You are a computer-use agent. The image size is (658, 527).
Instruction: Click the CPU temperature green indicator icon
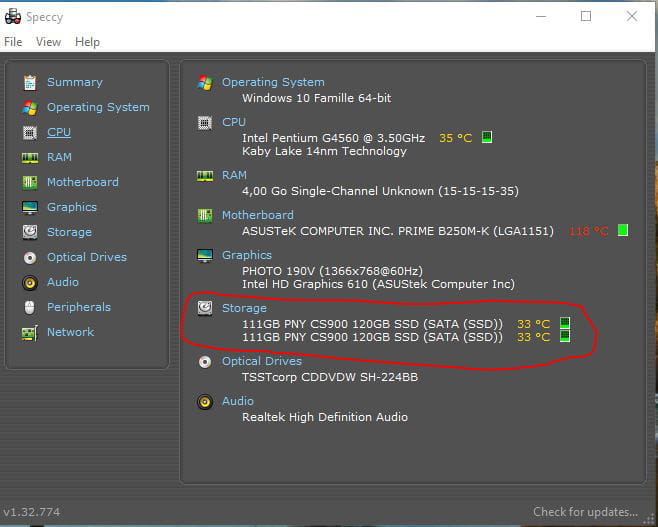point(487,137)
